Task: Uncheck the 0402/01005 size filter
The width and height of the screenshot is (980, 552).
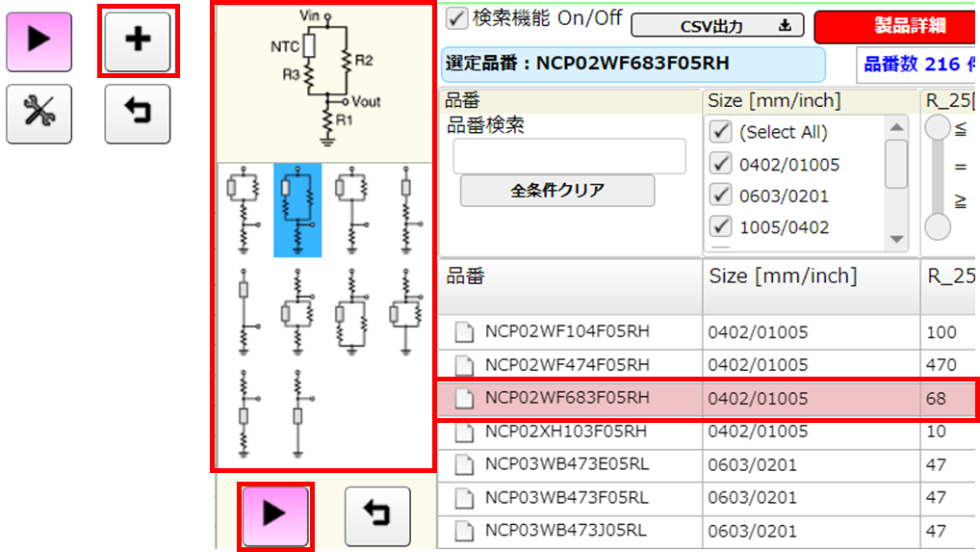Action: [719, 164]
